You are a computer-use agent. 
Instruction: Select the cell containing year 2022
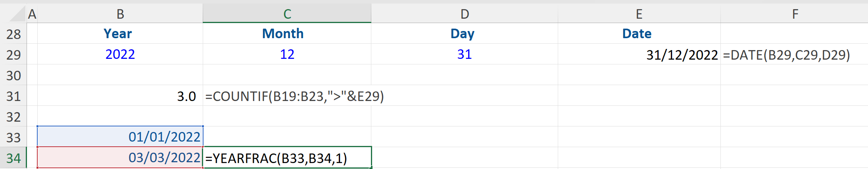point(120,54)
